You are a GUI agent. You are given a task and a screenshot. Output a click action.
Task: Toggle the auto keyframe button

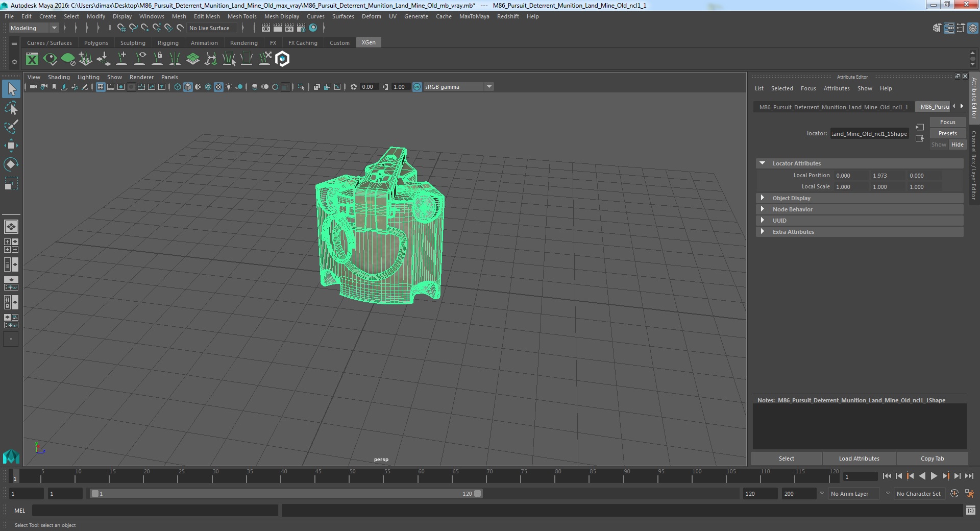[x=954, y=494]
